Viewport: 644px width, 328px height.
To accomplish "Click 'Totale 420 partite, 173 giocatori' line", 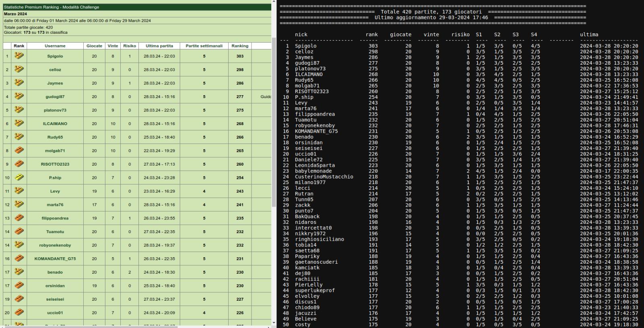I will [x=431, y=12].
